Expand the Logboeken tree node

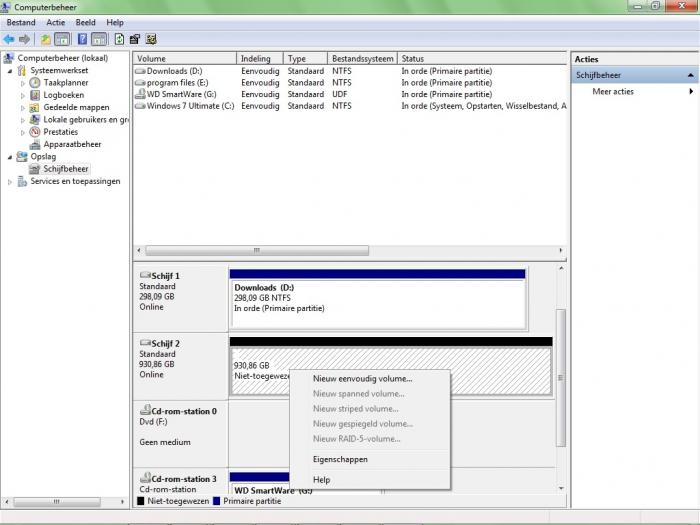(23, 95)
